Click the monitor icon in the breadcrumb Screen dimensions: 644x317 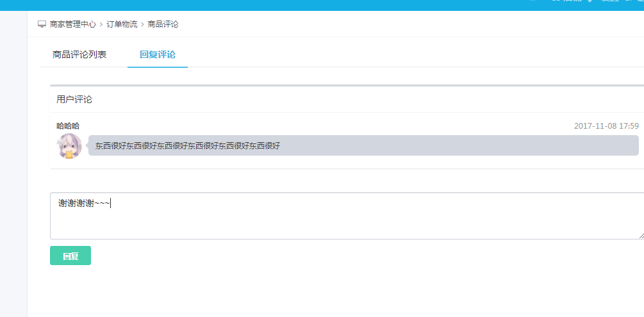click(x=42, y=24)
